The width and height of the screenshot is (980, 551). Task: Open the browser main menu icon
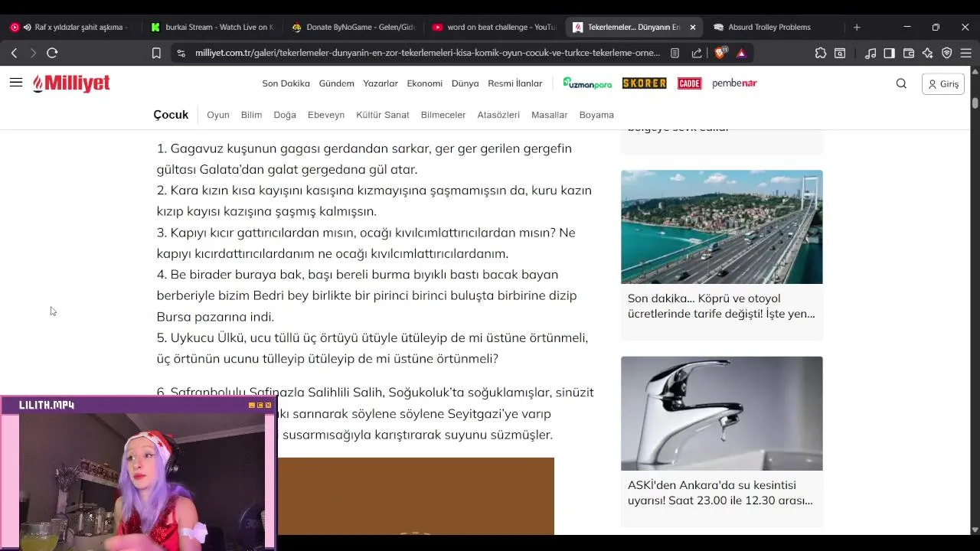(966, 53)
